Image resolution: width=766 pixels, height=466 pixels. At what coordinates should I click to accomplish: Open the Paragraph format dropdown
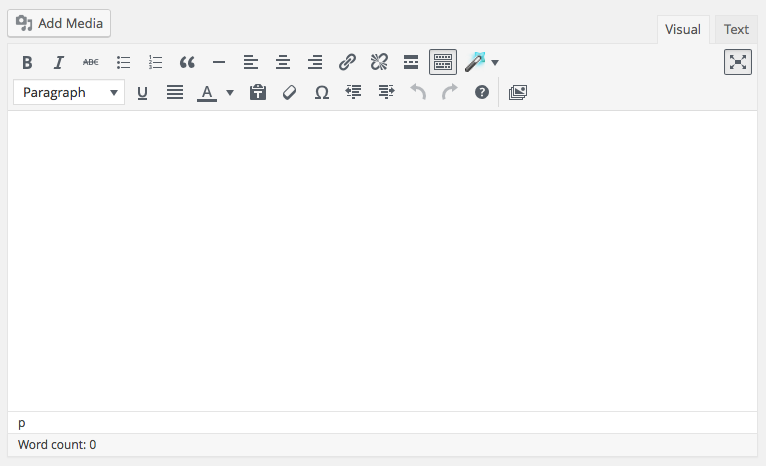pyautogui.click(x=69, y=92)
